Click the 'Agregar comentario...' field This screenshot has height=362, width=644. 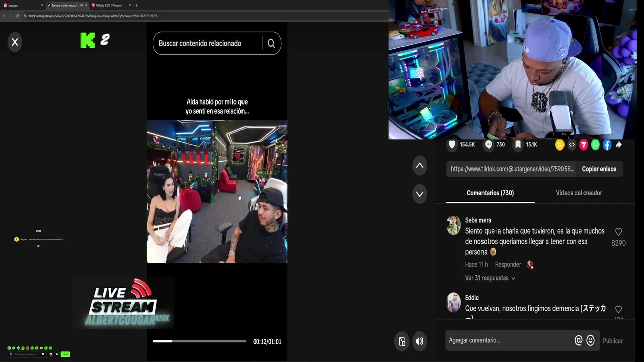[508, 341]
